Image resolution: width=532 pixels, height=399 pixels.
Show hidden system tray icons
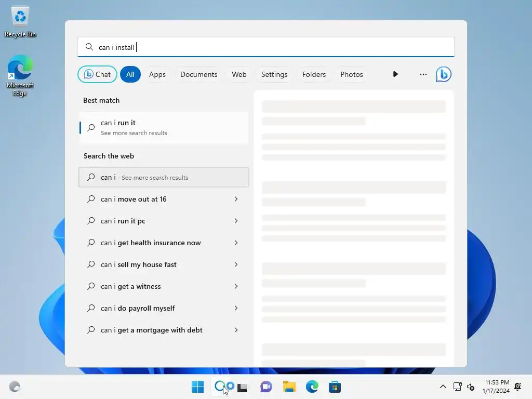443,387
